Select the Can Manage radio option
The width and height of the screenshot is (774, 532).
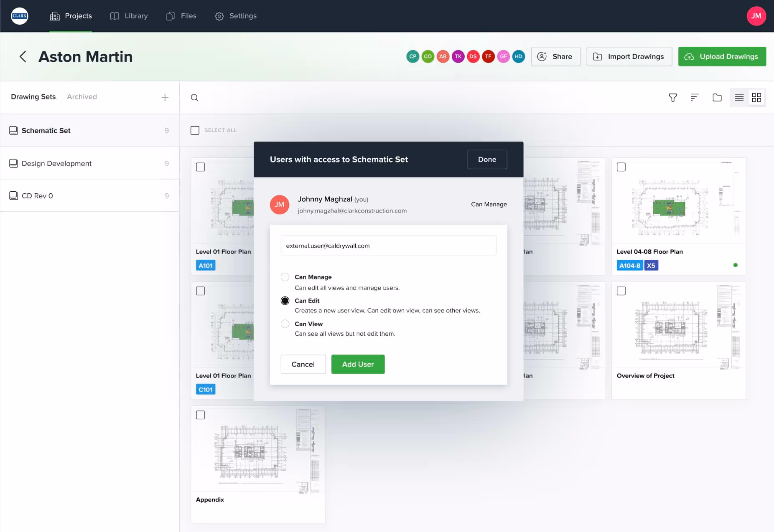click(x=285, y=277)
